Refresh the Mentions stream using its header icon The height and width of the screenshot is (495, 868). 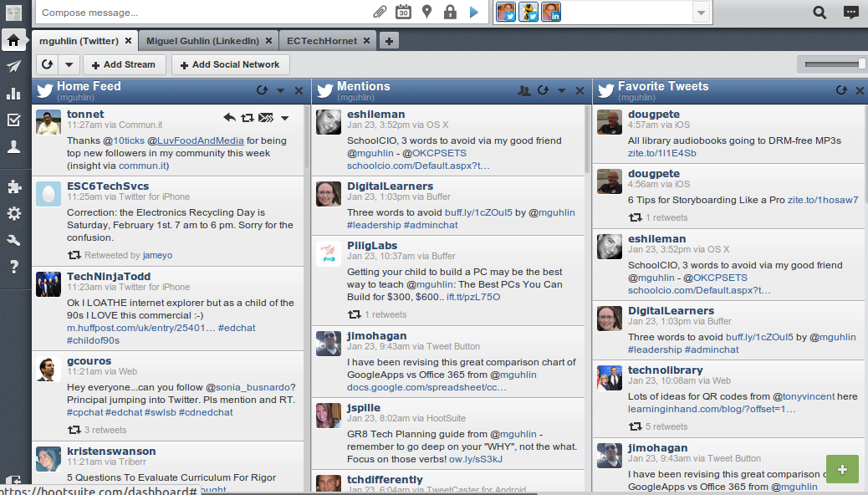click(x=543, y=90)
